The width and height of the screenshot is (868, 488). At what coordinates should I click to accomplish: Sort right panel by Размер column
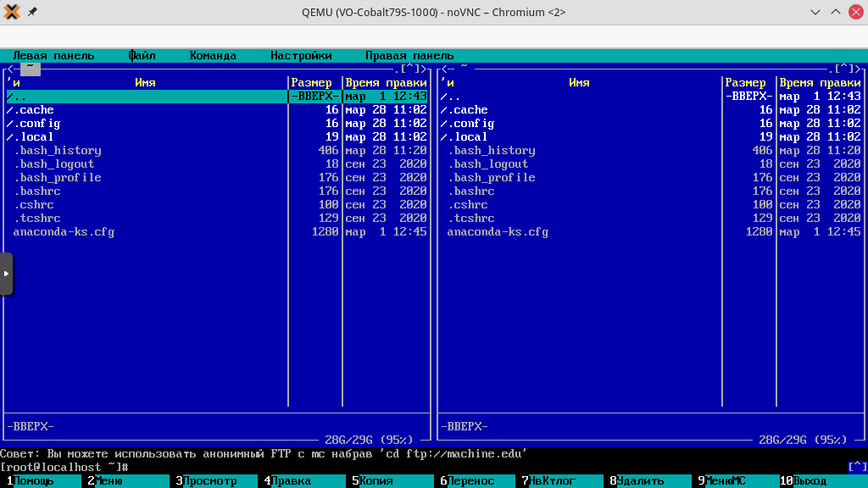pyautogui.click(x=746, y=82)
